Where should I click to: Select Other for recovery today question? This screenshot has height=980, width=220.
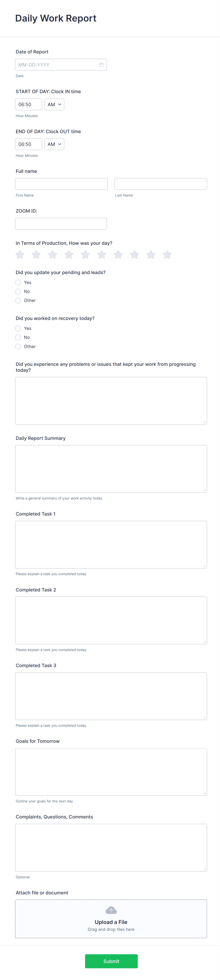coord(18,346)
